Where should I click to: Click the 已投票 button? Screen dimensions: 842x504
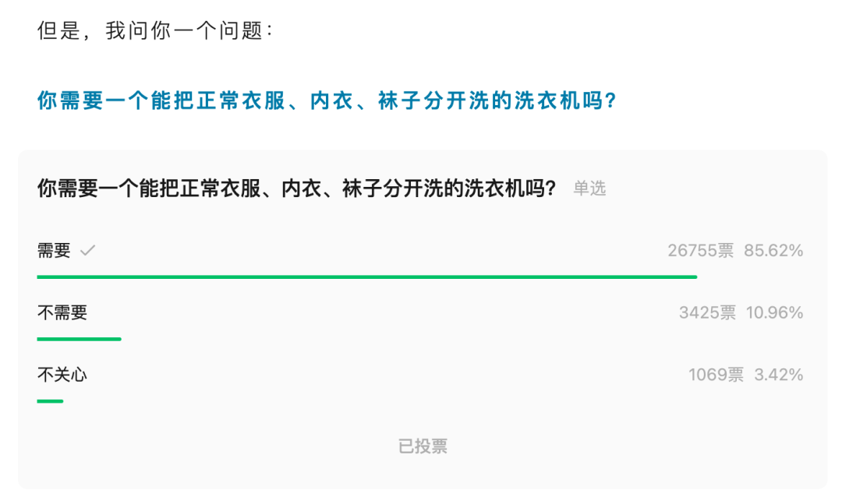tap(423, 446)
